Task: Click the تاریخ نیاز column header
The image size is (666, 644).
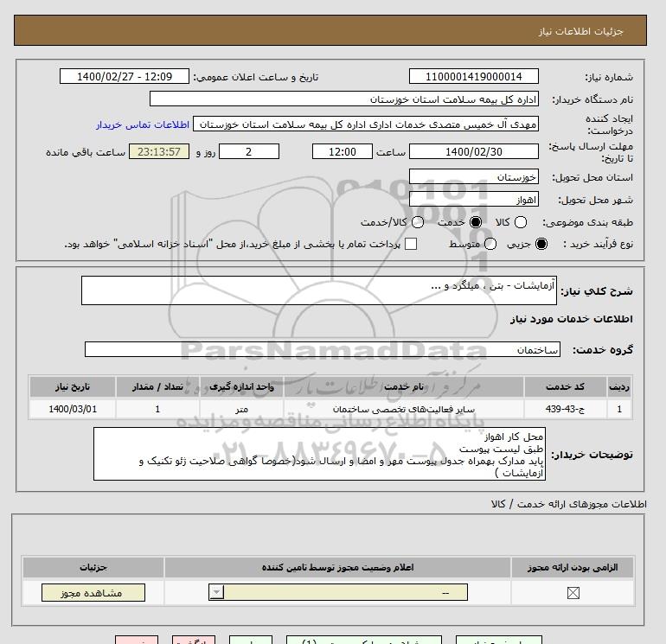Action: (x=73, y=386)
